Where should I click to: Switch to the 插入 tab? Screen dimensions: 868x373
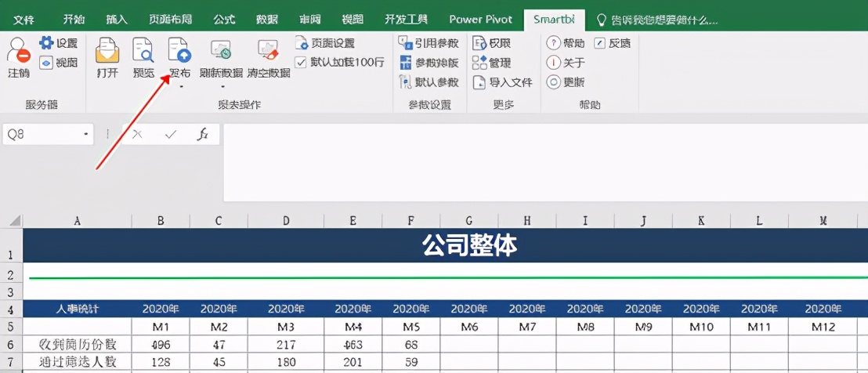point(118,20)
